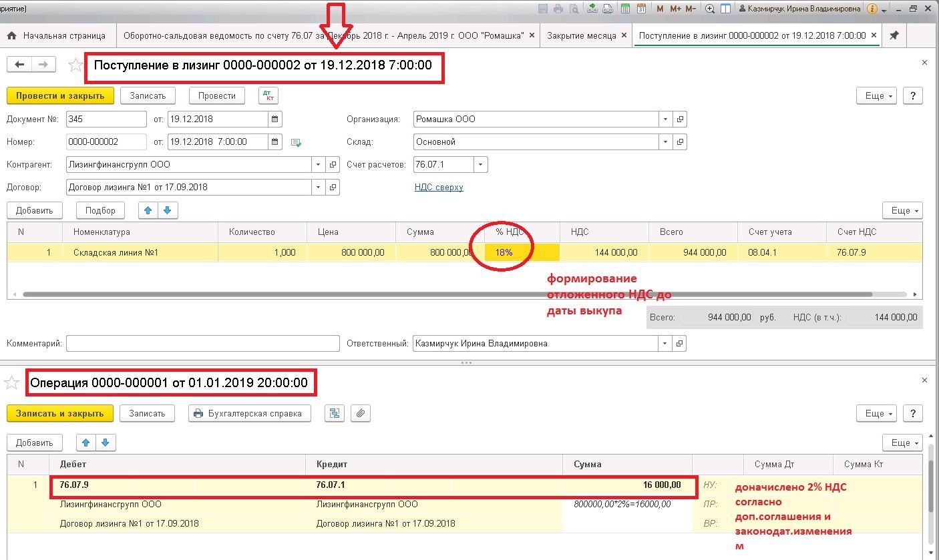Open the calculator icon in top toolbar
This screenshot has height=560, width=939.
pos(626,9)
